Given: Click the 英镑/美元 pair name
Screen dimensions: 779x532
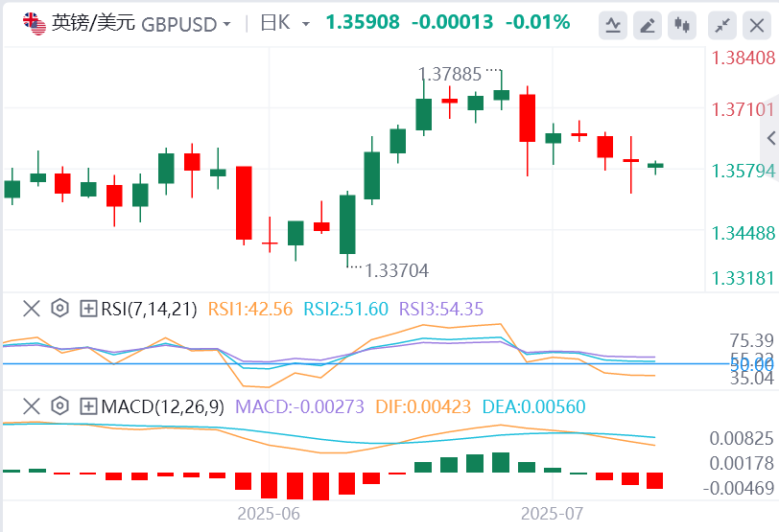Looking at the screenshot, I should click(93, 23).
